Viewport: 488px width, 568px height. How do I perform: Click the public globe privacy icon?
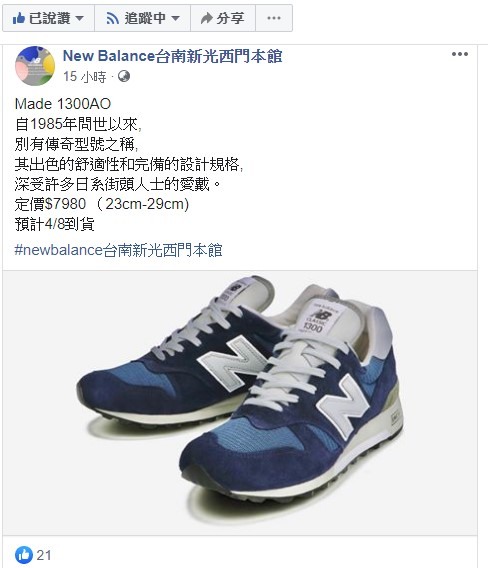coord(124,76)
